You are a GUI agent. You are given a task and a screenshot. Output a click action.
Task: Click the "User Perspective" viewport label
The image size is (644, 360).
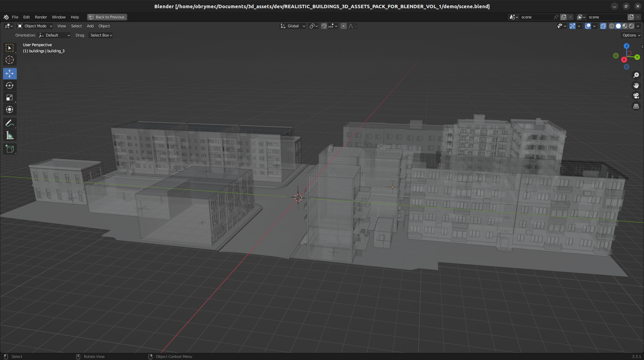tap(37, 45)
